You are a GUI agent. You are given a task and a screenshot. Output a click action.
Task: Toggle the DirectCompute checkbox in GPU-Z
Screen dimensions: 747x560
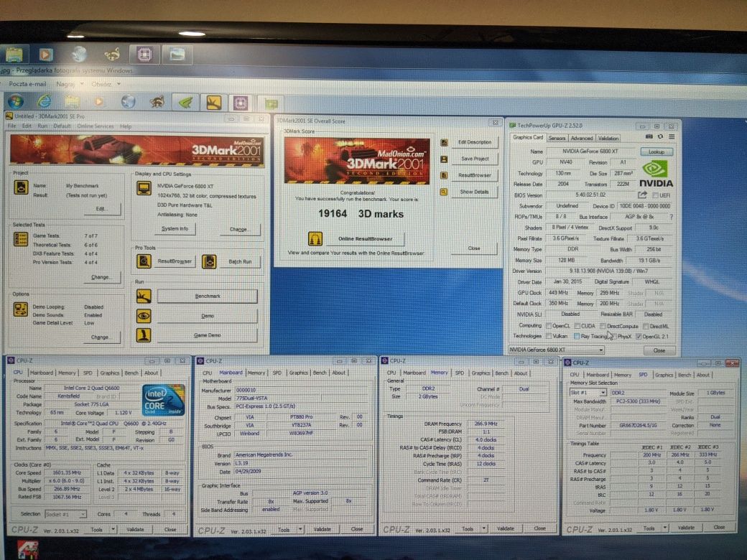[x=603, y=326]
